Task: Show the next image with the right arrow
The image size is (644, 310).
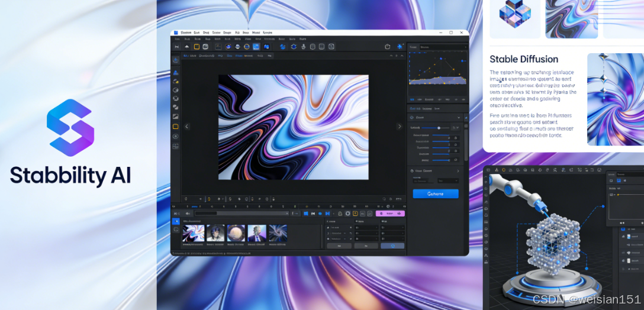Action: coord(399,127)
